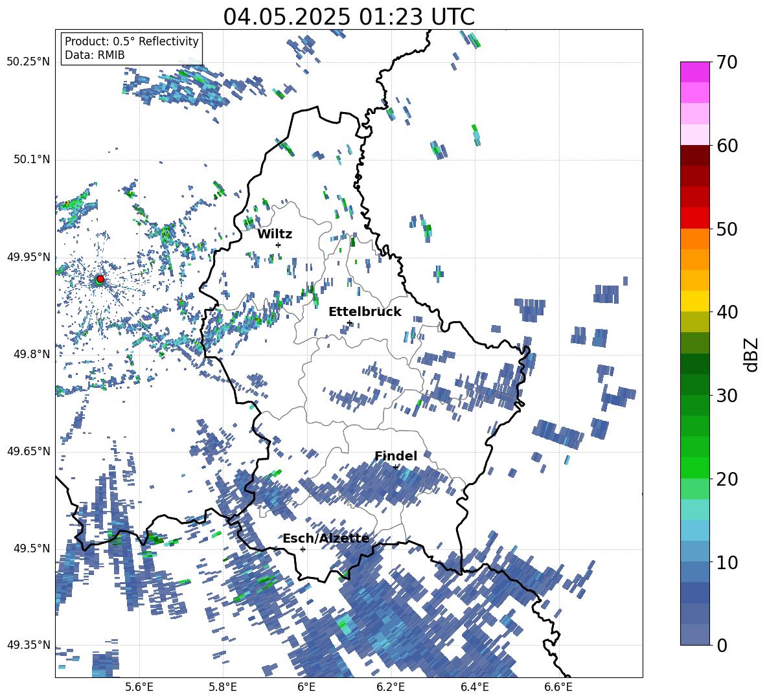Click the 5.6°E longitude label
Image resolution: width=767 pixels, height=700 pixels.
tap(139, 688)
